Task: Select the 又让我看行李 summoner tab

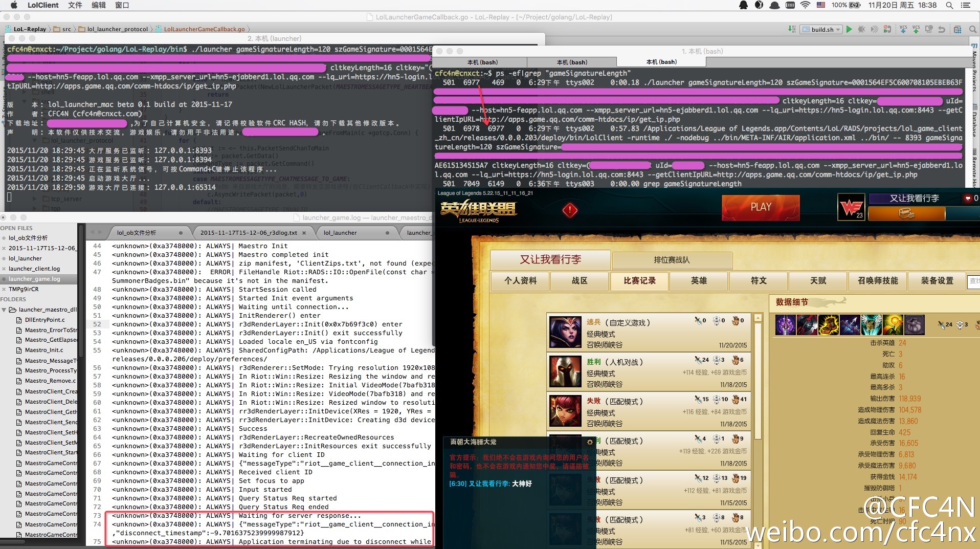Action: pyautogui.click(x=550, y=259)
